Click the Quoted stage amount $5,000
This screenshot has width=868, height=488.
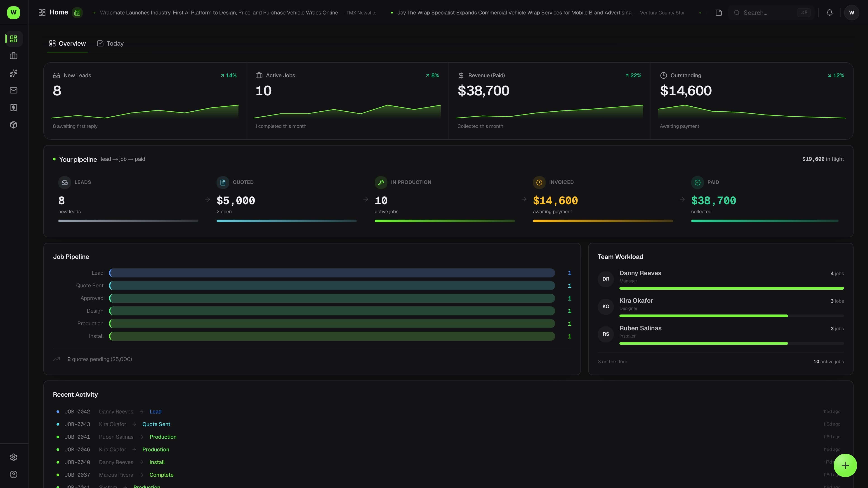236,201
